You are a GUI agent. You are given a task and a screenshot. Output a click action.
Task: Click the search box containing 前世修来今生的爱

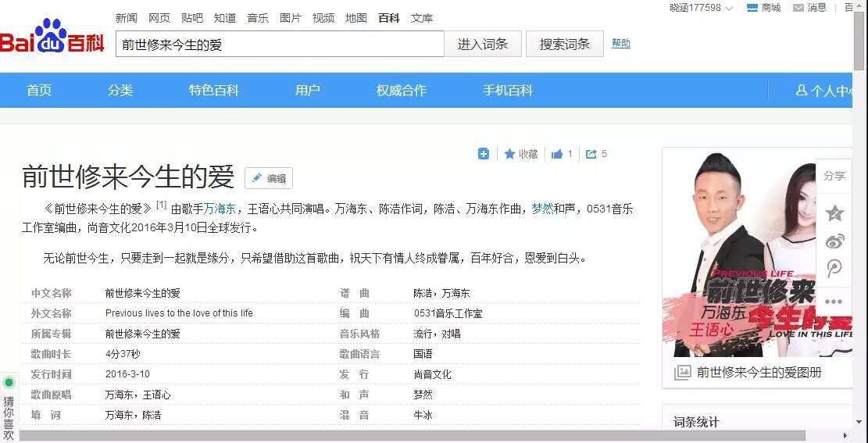[280, 45]
